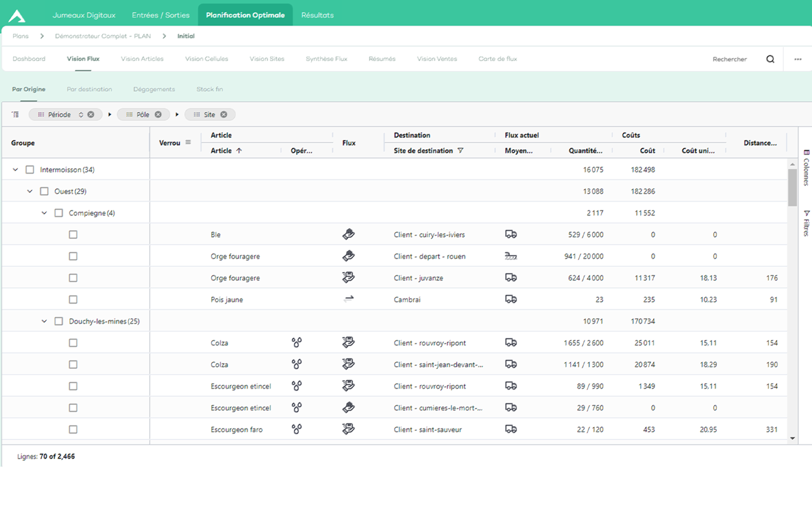Tick checkbox for Orge fouragere juvanze row
The width and height of the screenshot is (812, 506).
pyautogui.click(x=73, y=278)
